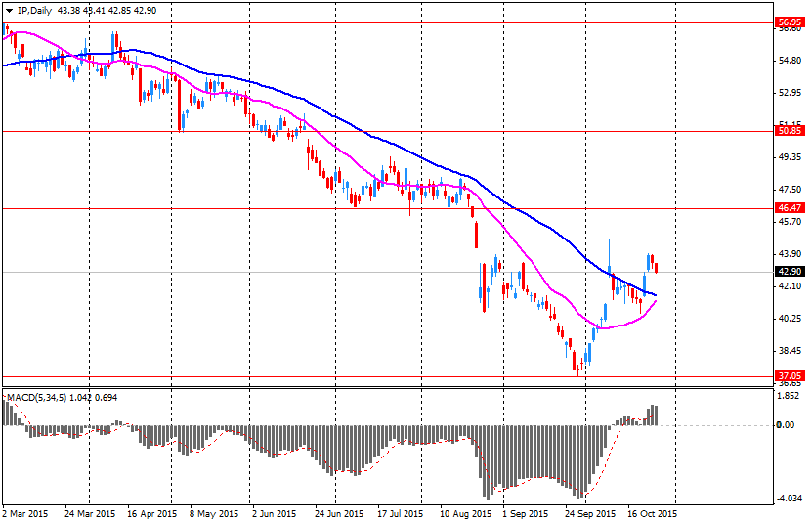Click the 24 Sep 2015 date label
Screen dimensions: 812x522
(x=590, y=514)
